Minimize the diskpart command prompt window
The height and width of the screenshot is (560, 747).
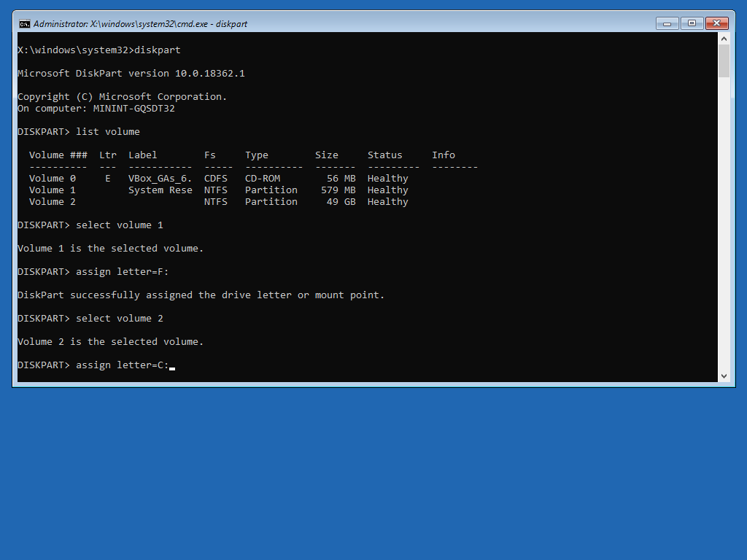667,23
